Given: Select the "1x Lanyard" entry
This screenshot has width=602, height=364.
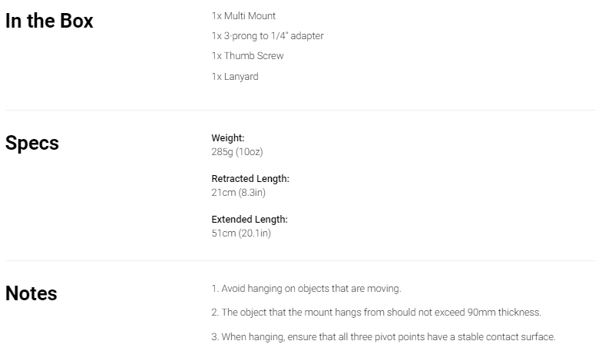Looking at the screenshot, I should coord(235,77).
